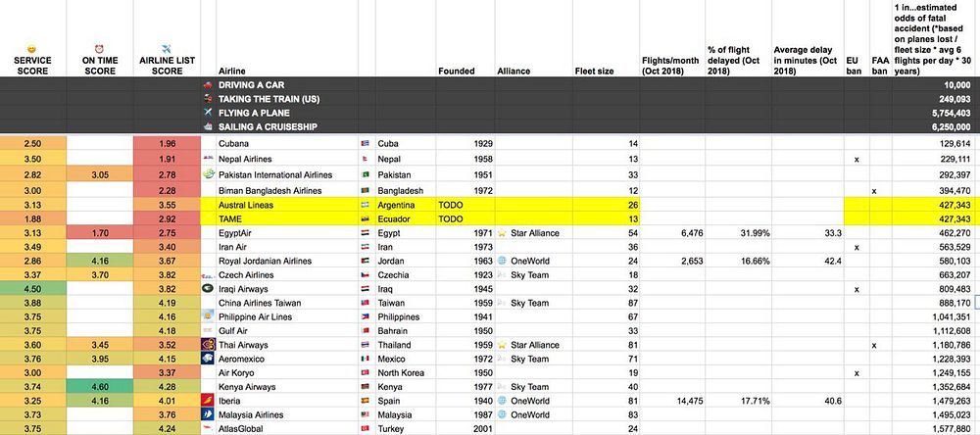Select the 'SERVICE SCORE' header cell
980x435 pixels.
pos(32,66)
